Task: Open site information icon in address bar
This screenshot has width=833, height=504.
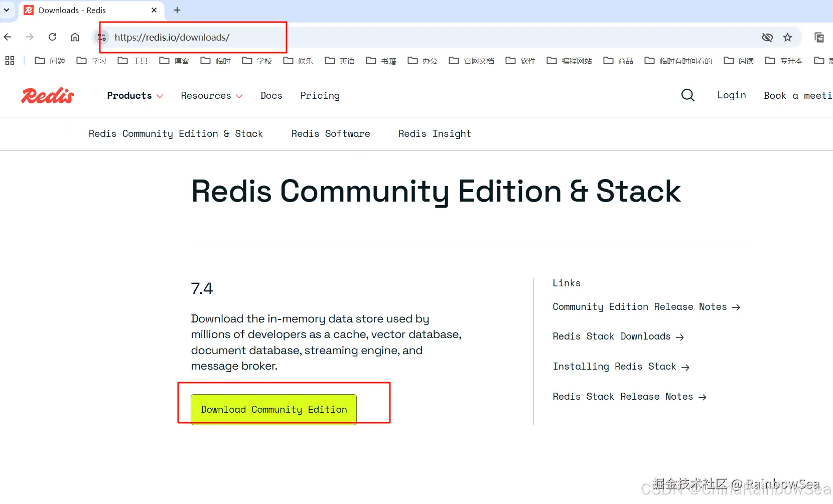Action: point(102,37)
